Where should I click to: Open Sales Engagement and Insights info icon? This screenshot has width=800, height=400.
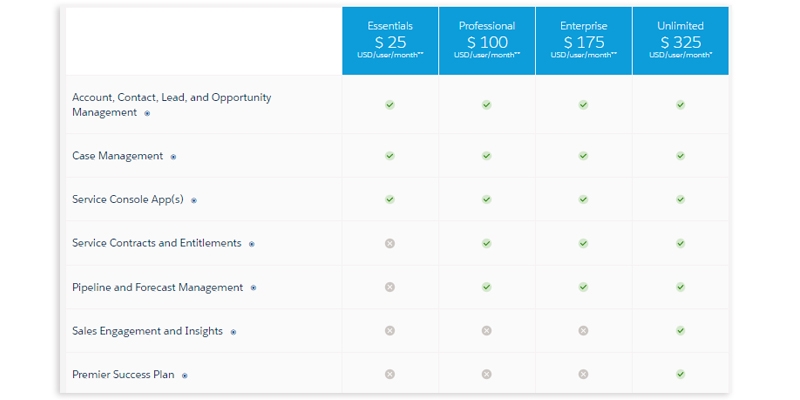click(x=233, y=332)
